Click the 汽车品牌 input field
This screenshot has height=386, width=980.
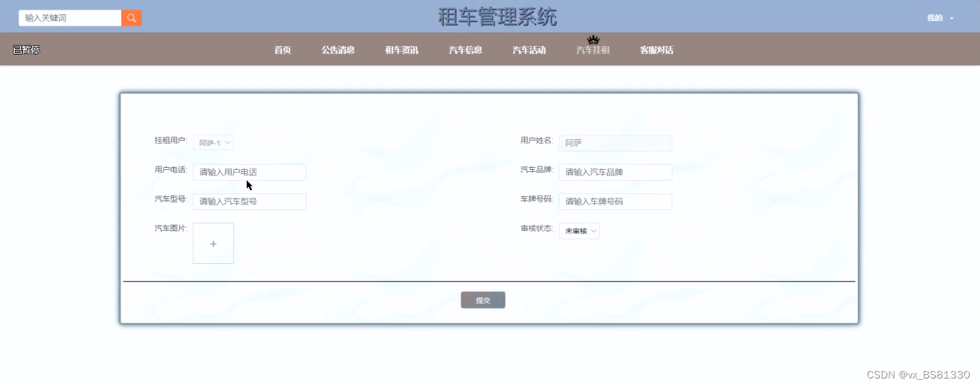coord(615,172)
